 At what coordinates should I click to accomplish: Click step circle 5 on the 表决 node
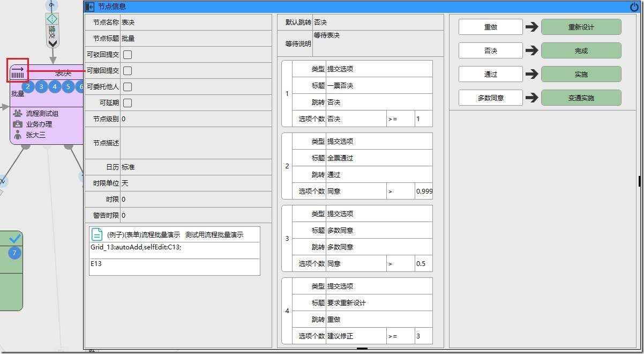[x=68, y=86]
